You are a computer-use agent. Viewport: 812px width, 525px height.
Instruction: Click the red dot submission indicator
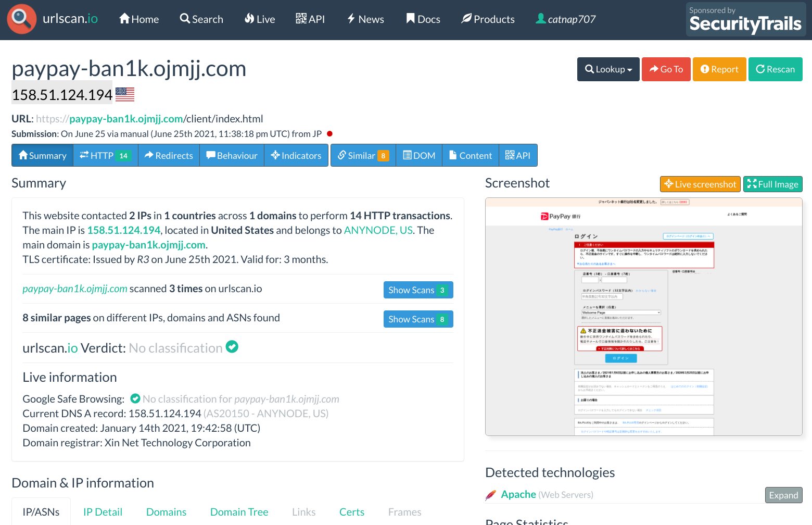click(329, 134)
